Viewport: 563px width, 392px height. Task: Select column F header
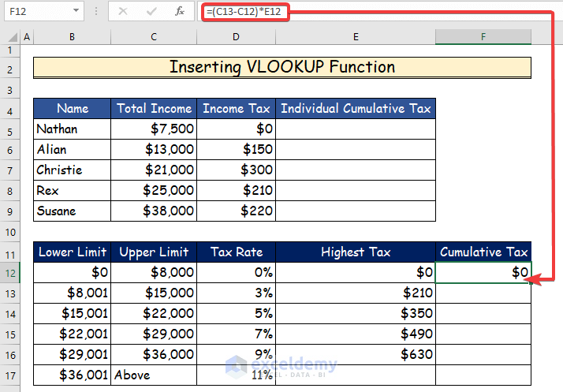click(x=483, y=37)
